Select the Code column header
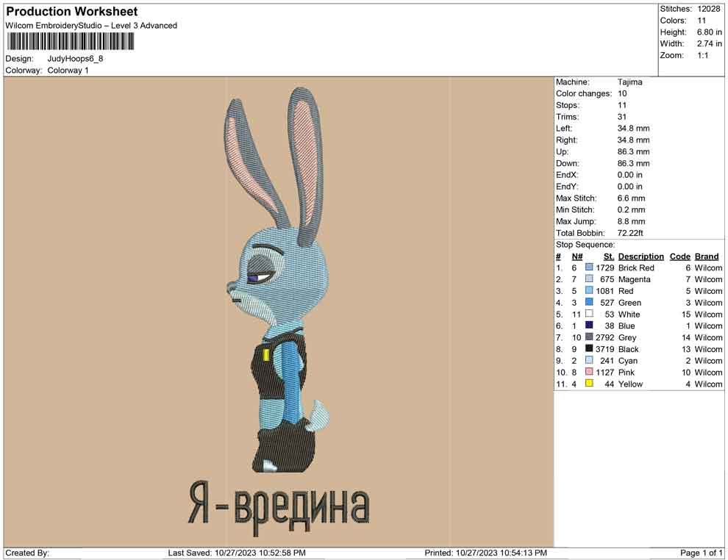728x560 pixels. click(679, 256)
